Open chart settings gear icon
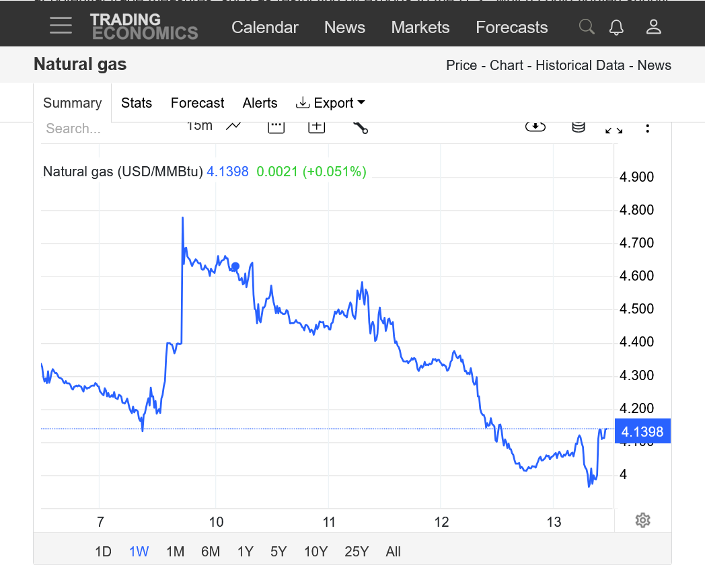The image size is (705, 588). tap(642, 520)
